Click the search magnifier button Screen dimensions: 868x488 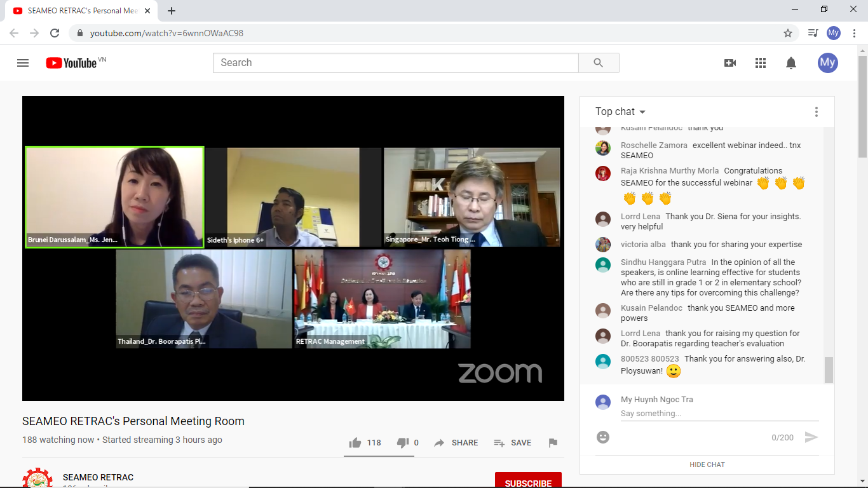click(x=599, y=62)
